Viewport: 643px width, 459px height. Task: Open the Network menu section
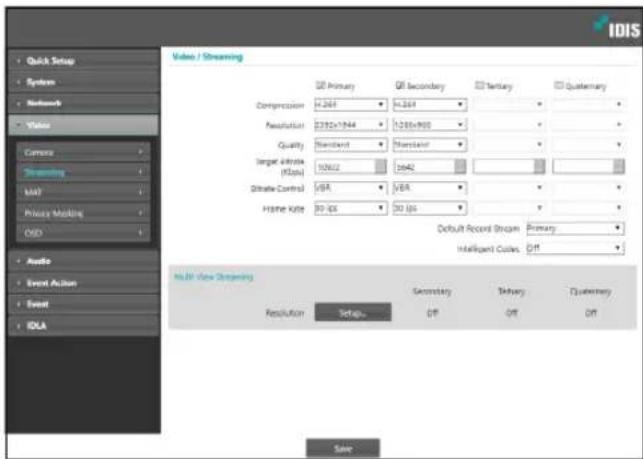coord(84,103)
